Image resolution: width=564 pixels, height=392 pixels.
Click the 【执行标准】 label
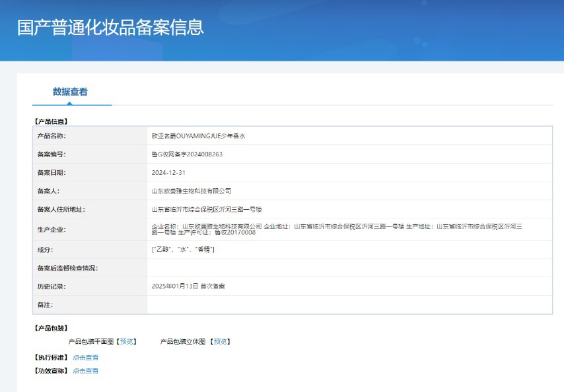click(51, 358)
